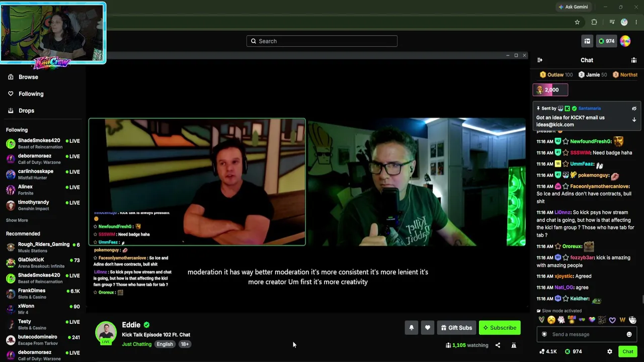Open chat settings gear icon
The height and width of the screenshot is (362, 644).
(x=610, y=351)
